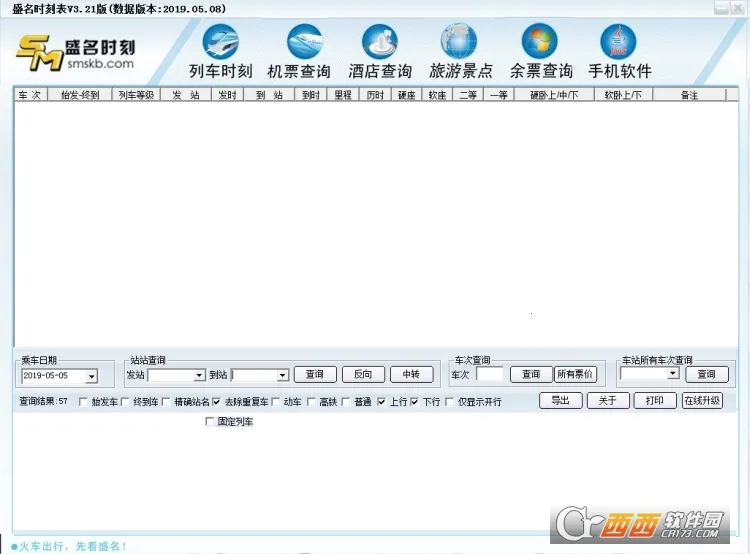Sort by the 到站 column header

coord(269,95)
